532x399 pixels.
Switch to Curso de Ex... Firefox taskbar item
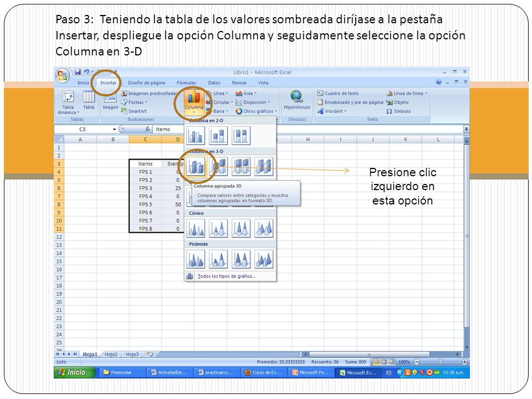click(264, 372)
